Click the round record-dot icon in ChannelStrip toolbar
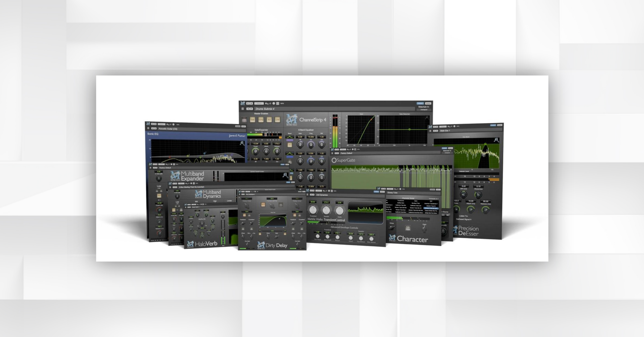644x337 pixels. (x=274, y=103)
